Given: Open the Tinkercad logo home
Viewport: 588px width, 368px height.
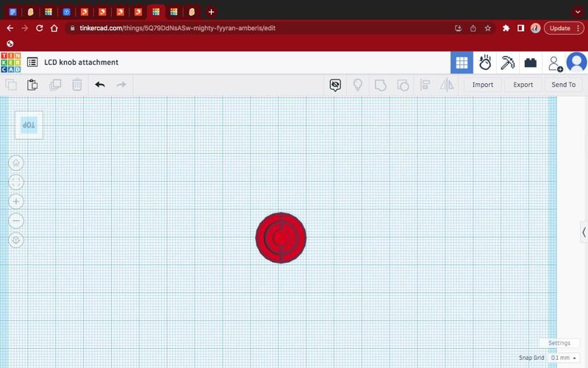Looking at the screenshot, I should coord(11,63).
